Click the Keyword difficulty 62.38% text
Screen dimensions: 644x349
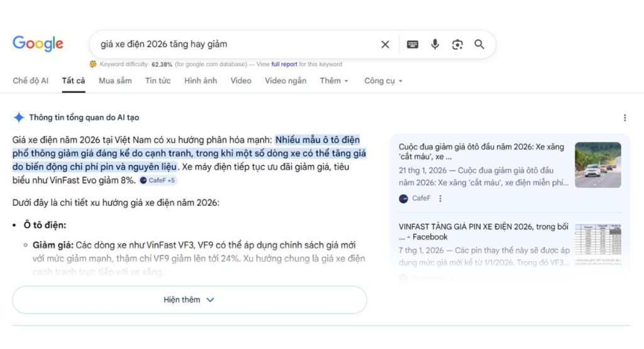pyautogui.click(x=136, y=64)
